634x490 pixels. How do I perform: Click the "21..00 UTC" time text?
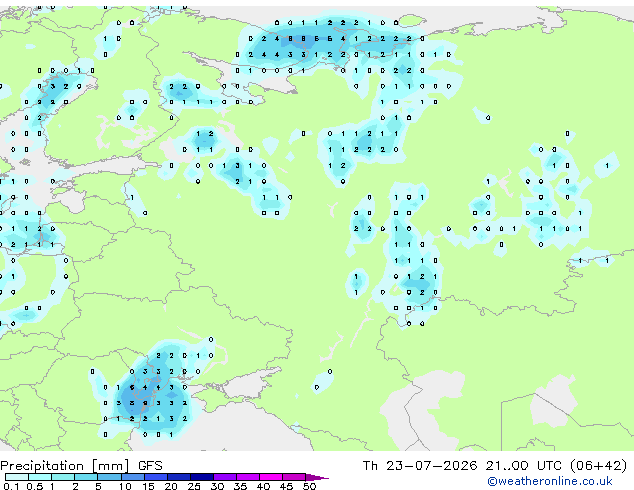(524, 466)
